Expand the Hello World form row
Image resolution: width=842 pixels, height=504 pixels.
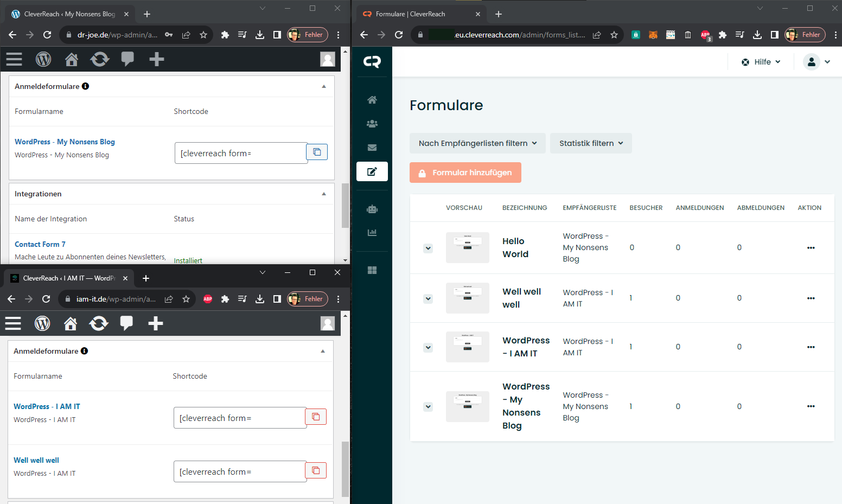point(428,248)
